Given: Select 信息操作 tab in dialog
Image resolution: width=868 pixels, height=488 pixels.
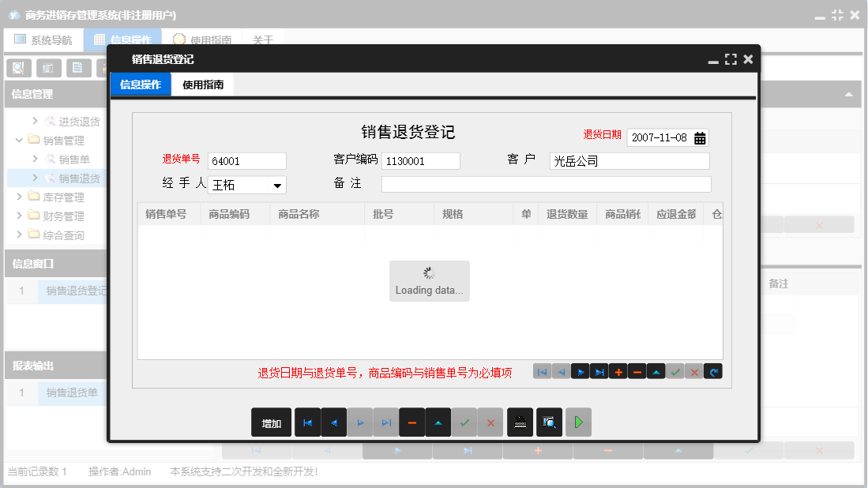Looking at the screenshot, I should tap(140, 84).
